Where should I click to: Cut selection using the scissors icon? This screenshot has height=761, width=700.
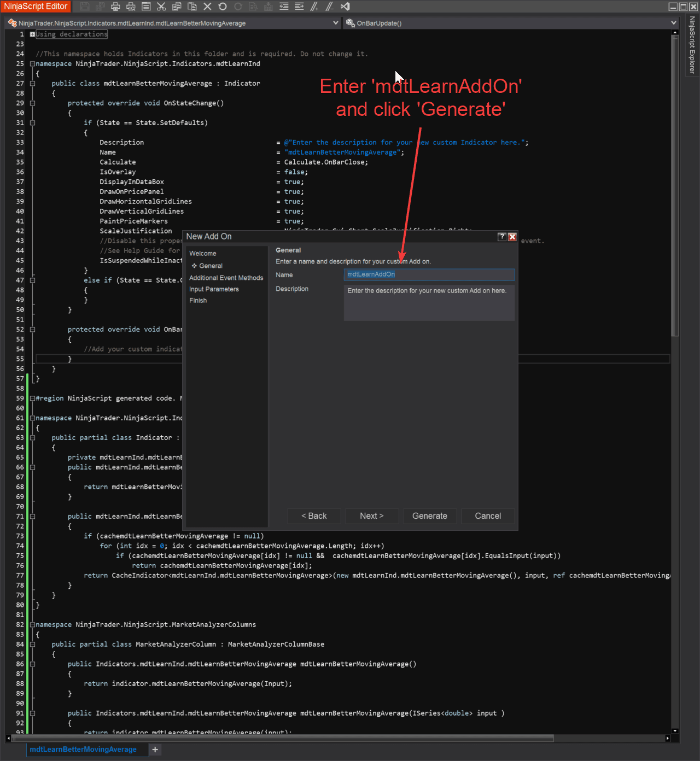pos(161,7)
